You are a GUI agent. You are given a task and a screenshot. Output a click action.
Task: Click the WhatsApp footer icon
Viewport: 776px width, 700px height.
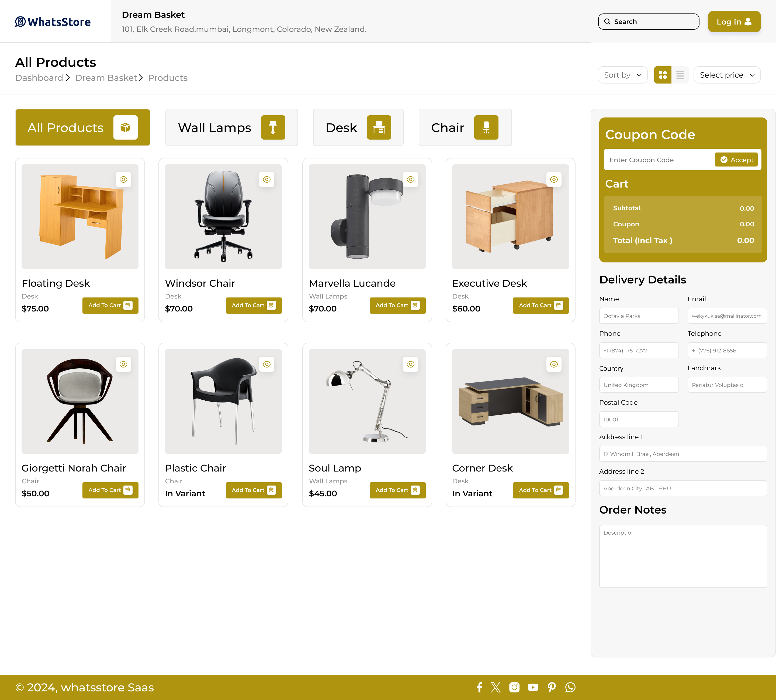(x=570, y=687)
